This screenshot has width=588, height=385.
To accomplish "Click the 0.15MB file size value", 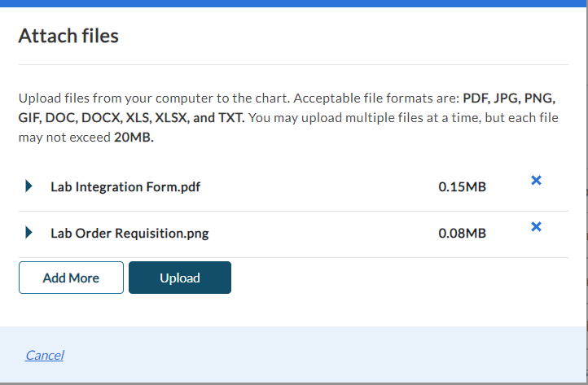I will click(462, 186).
